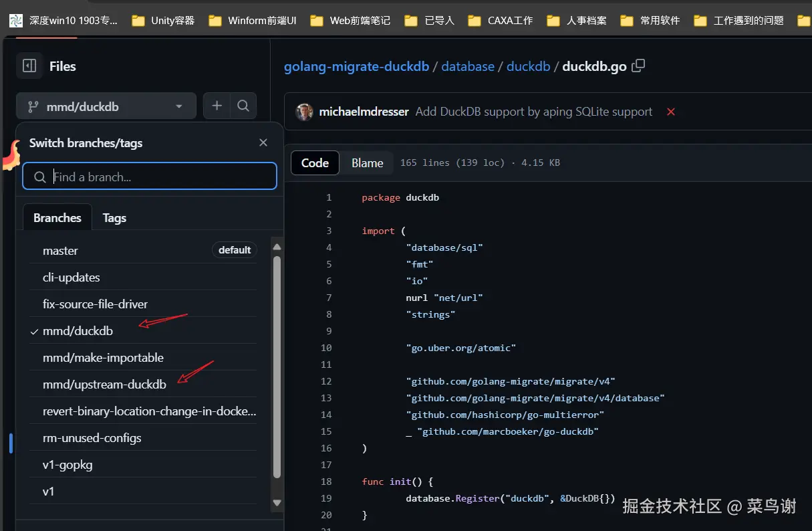This screenshot has width=812, height=531.
Task: Add a new file with the plus icon
Action: pos(217,106)
